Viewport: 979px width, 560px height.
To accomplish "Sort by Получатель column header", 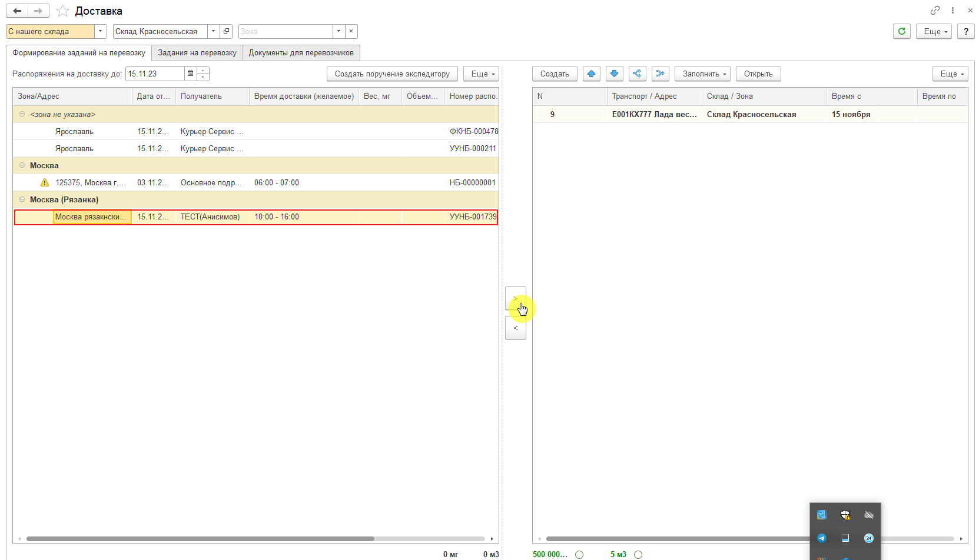I will [x=213, y=96].
